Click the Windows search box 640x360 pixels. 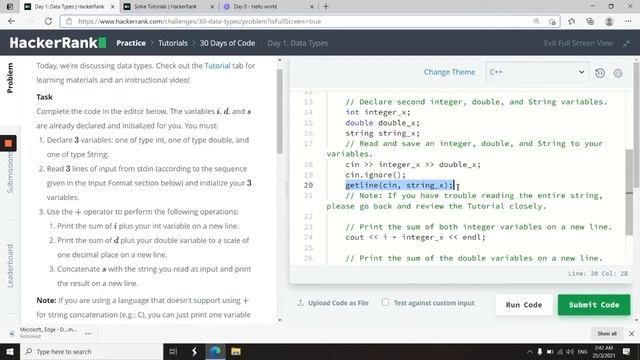pos(91,351)
